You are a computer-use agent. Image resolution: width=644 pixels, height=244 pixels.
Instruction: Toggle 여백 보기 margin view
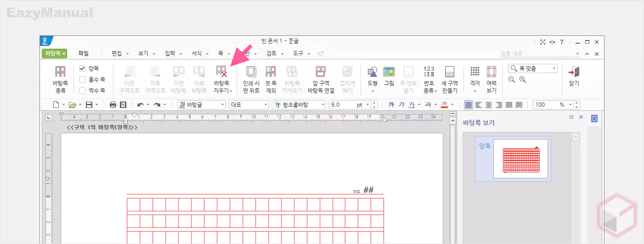(x=491, y=79)
